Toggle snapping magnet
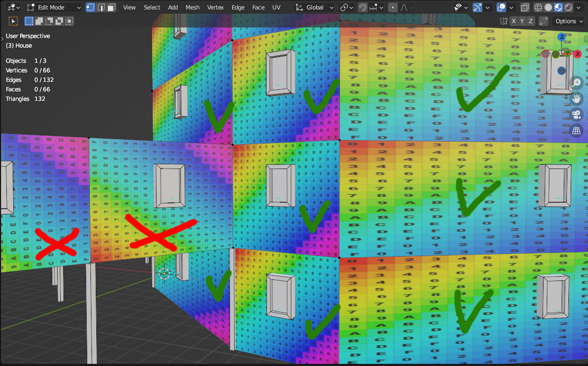Image resolution: width=588 pixels, height=366 pixels. (x=363, y=7)
